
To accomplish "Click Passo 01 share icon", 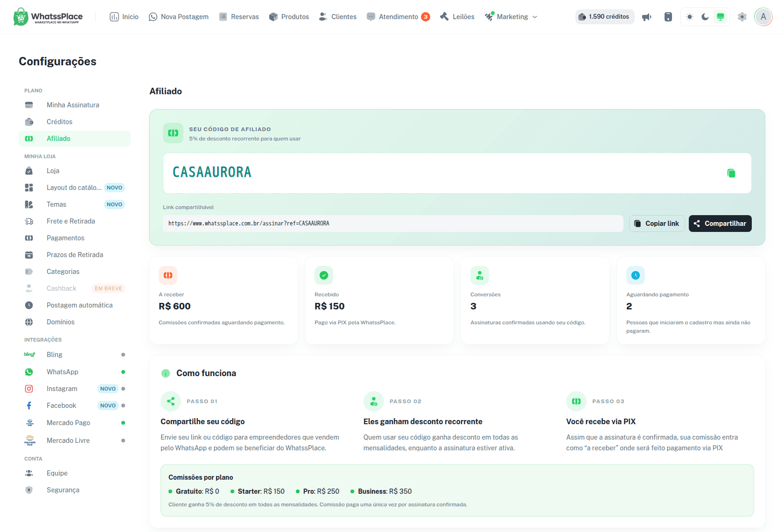I will click(171, 401).
